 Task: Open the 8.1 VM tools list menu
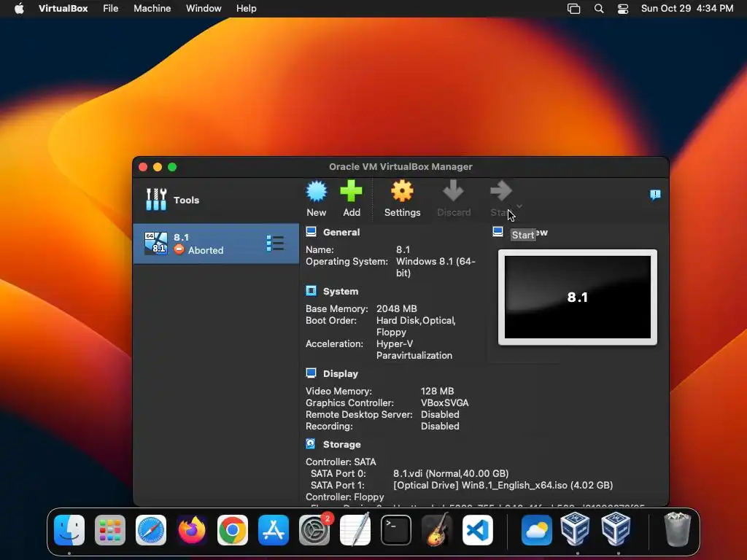click(x=275, y=243)
